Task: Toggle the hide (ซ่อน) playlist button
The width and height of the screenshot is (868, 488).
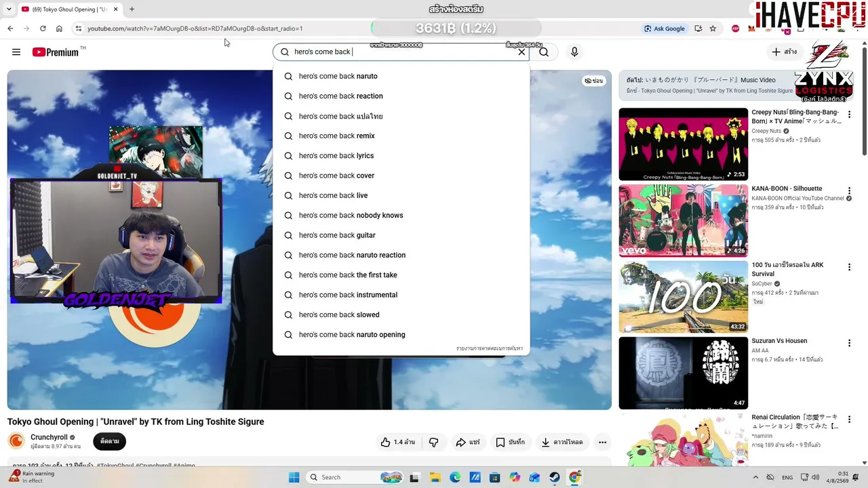Action: coord(593,81)
